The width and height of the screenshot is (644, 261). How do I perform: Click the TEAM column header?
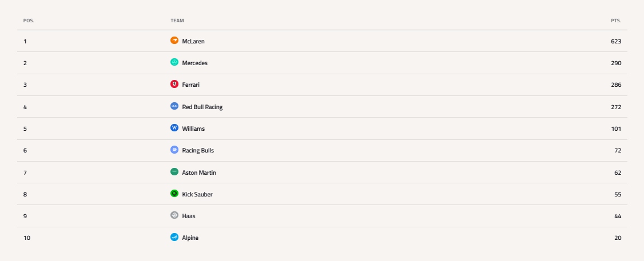click(x=177, y=21)
